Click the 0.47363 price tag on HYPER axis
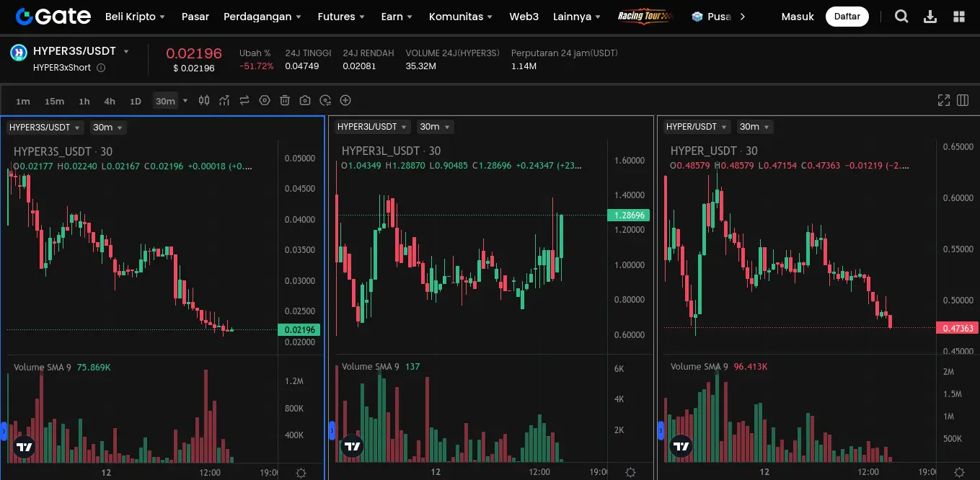This screenshot has width=980, height=480. pyautogui.click(x=957, y=328)
